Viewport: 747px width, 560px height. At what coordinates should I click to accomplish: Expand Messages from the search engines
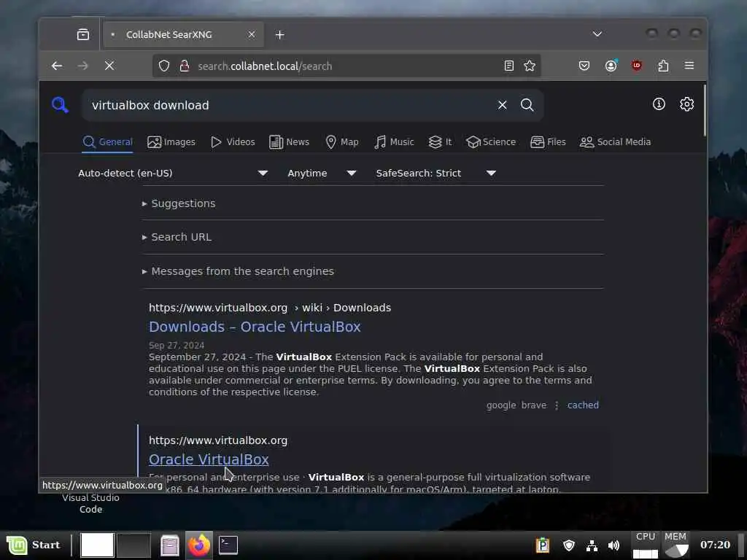(238, 271)
